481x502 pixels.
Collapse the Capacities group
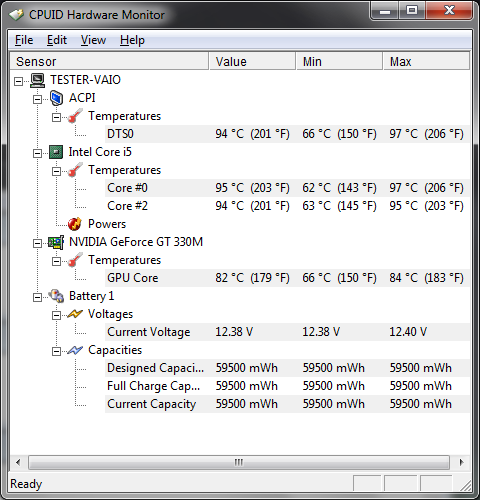pyautogui.click(x=56, y=351)
